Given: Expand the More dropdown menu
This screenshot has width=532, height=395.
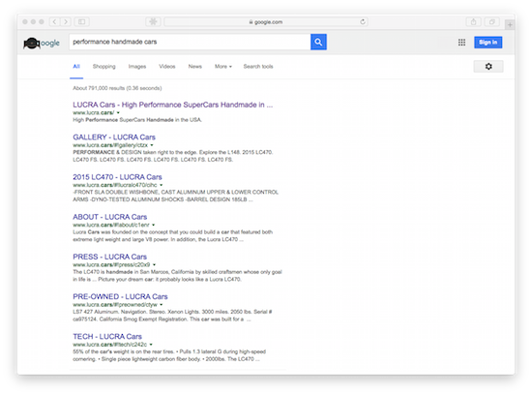Looking at the screenshot, I should point(222,66).
